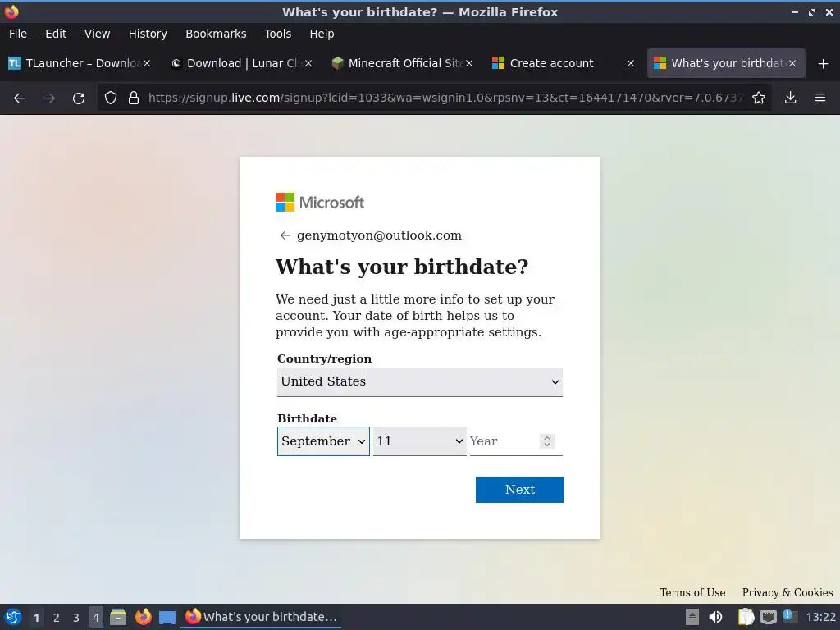Close the Download Lunar Client tab
The image size is (840, 630).
(x=308, y=63)
